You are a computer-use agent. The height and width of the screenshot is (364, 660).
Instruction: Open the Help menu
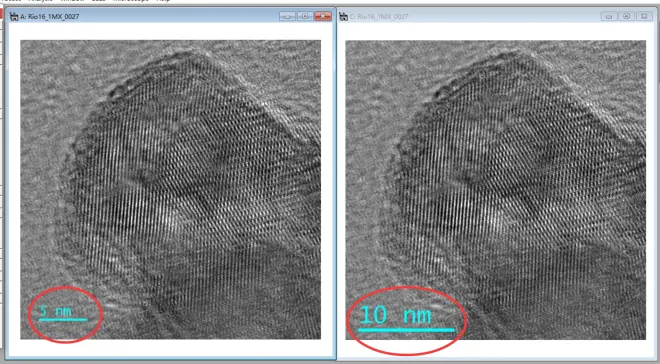(163, 1)
